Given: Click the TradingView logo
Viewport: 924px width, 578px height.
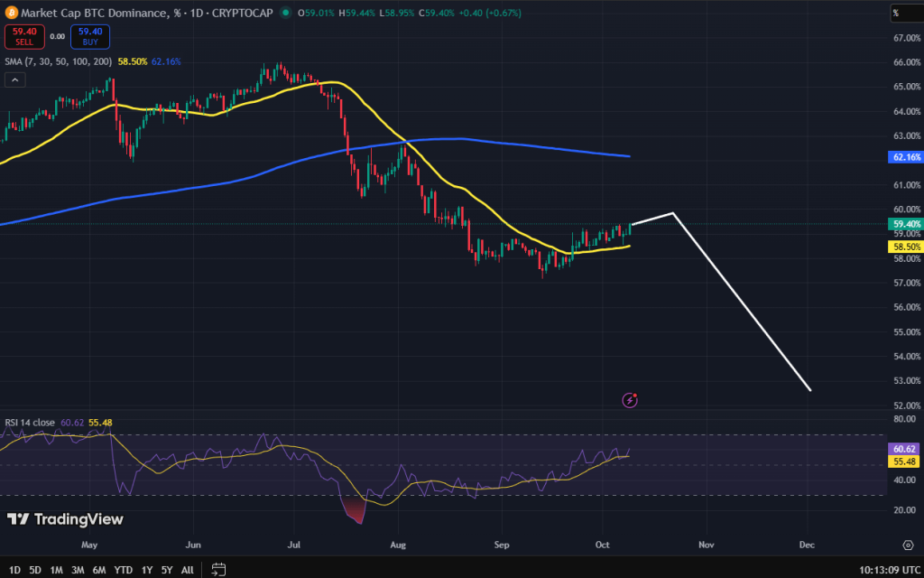Looking at the screenshot, I should (65, 519).
